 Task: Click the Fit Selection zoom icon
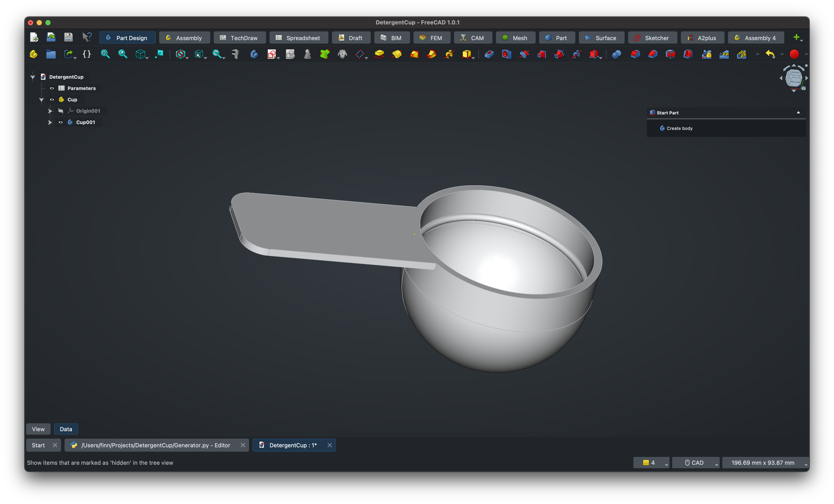[123, 54]
